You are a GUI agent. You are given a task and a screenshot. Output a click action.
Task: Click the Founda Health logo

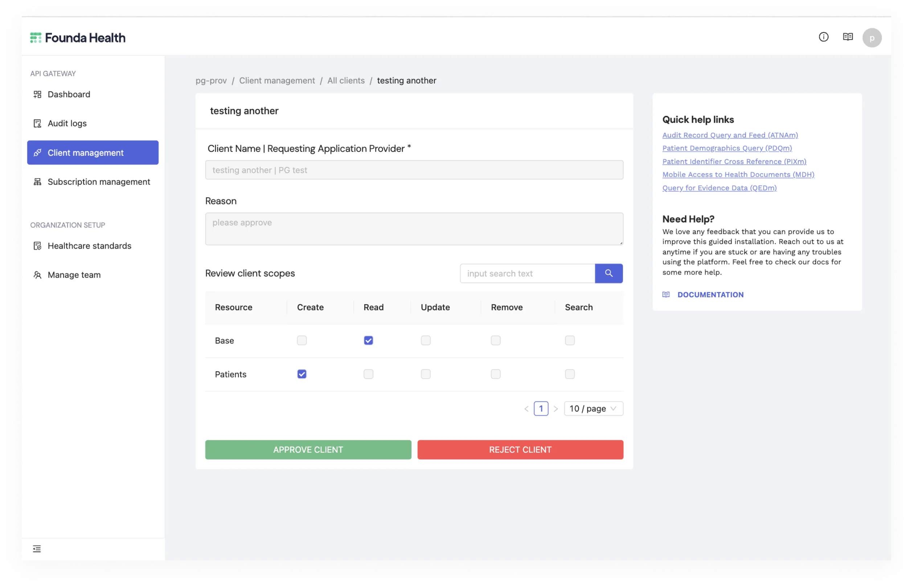coord(78,38)
